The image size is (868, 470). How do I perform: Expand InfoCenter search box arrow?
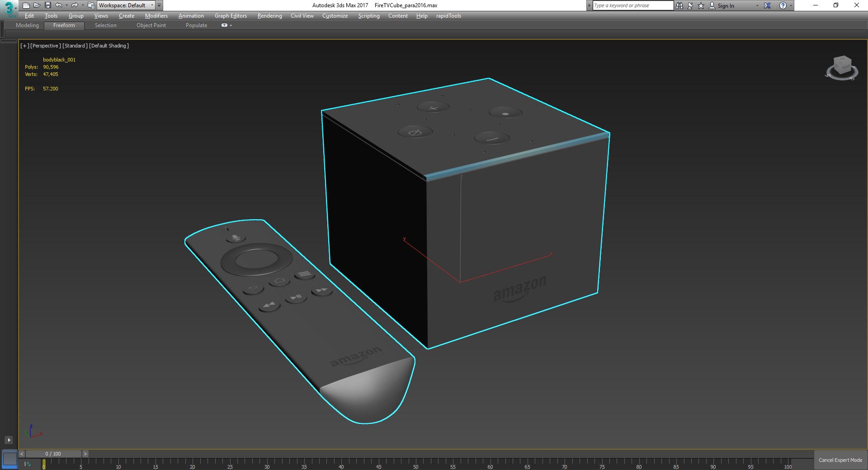point(589,5)
